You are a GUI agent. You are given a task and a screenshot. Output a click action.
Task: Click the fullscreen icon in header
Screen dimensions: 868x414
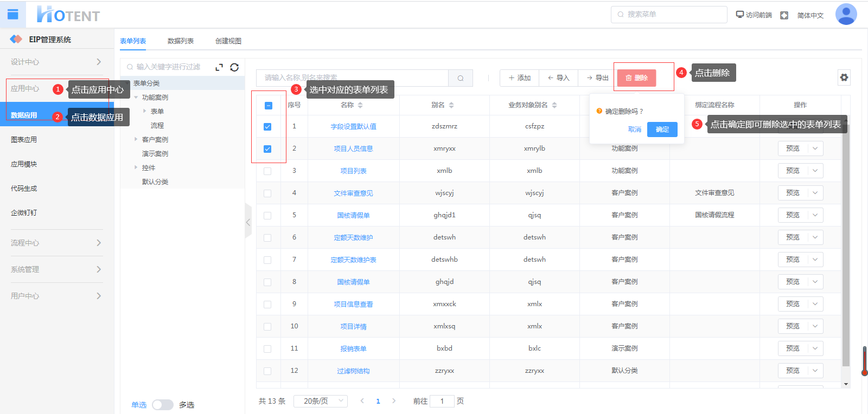point(784,15)
